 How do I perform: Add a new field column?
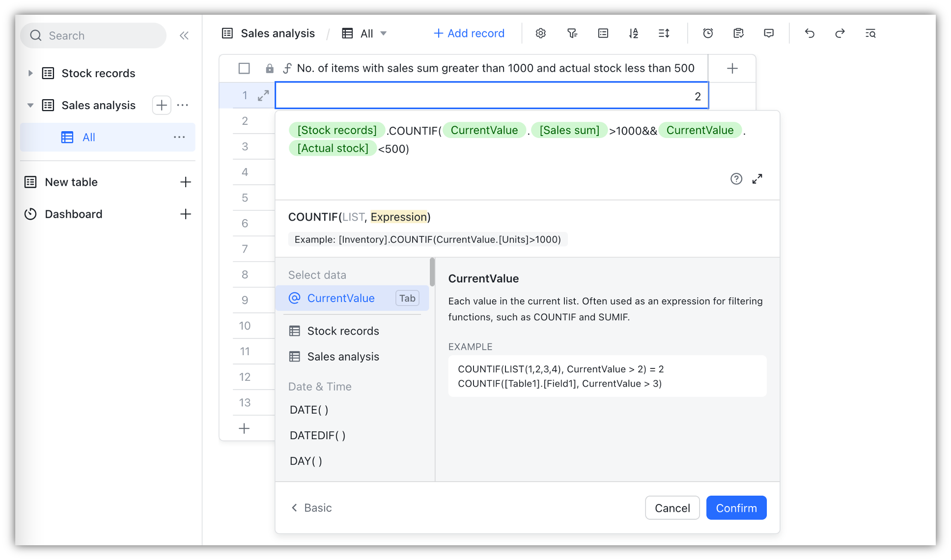[x=732, y=68]
